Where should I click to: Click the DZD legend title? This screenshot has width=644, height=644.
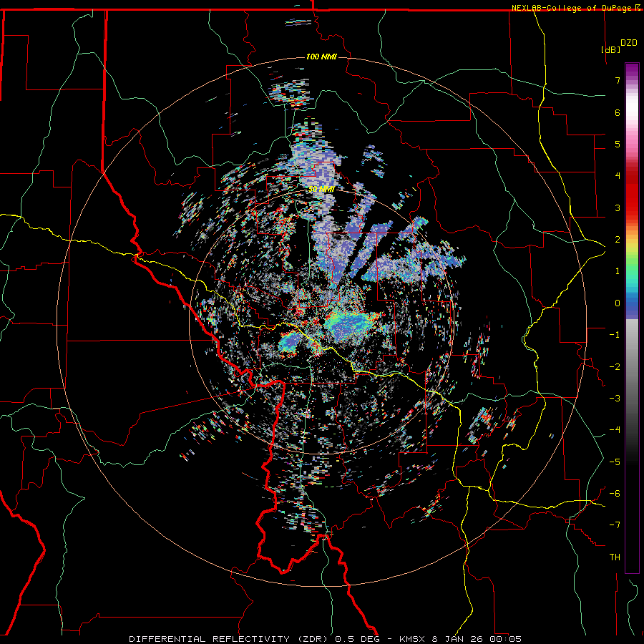point(629,43)
